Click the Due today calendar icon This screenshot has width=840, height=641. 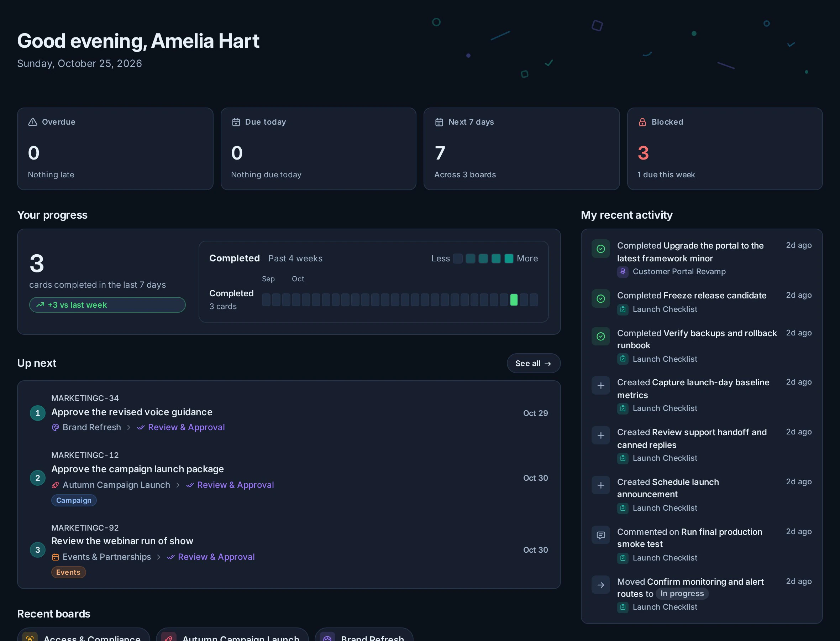(236, 122)
